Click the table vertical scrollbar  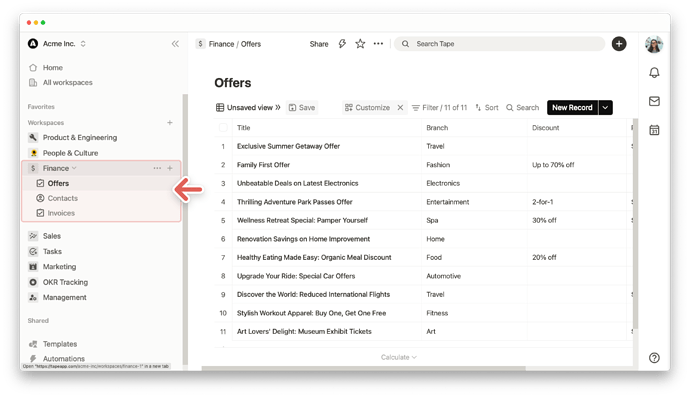(635, 224)
